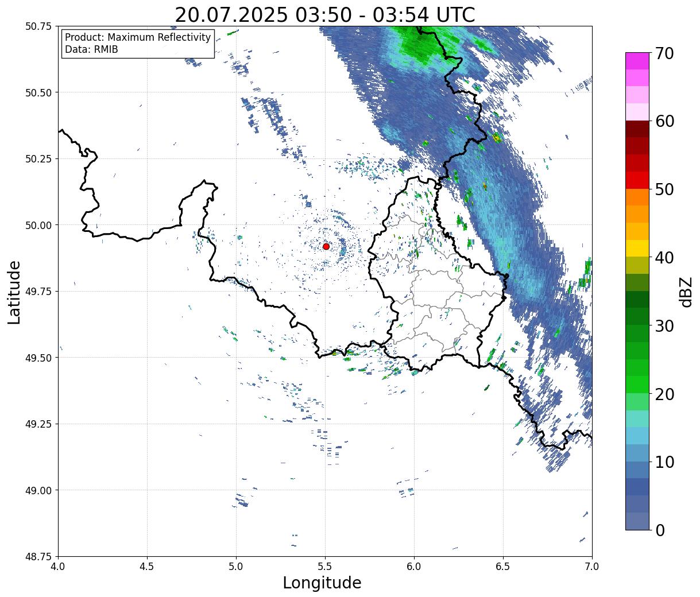Click the plot title with the date and time
The width and height of the screenshot is (700, 597).
[325, 14]
